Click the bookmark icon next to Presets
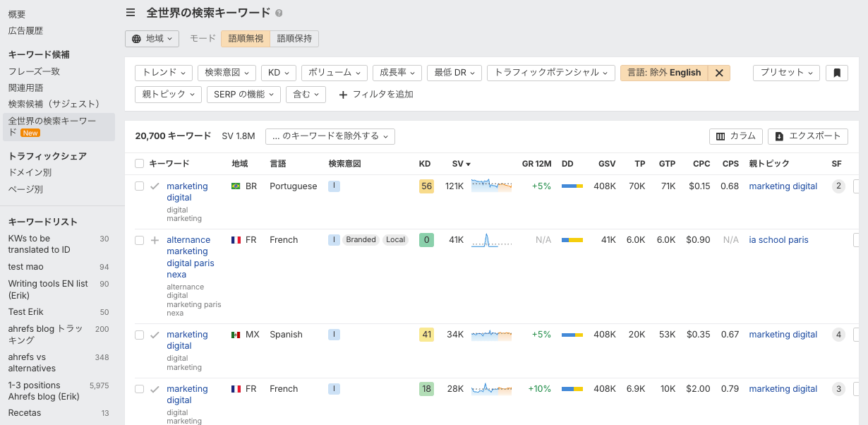The height and width of the screenshot is (425, 868). (836, 73)
